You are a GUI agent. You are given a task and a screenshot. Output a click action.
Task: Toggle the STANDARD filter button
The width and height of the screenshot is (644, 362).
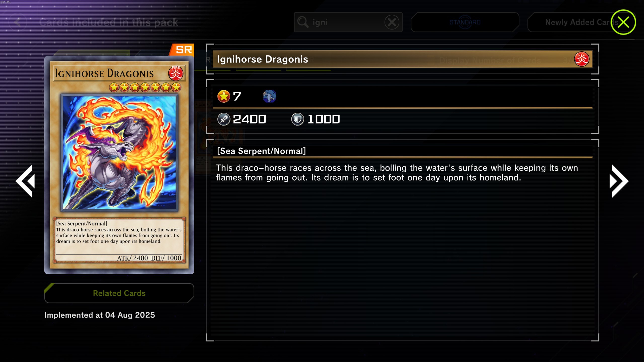coord(465,22)
